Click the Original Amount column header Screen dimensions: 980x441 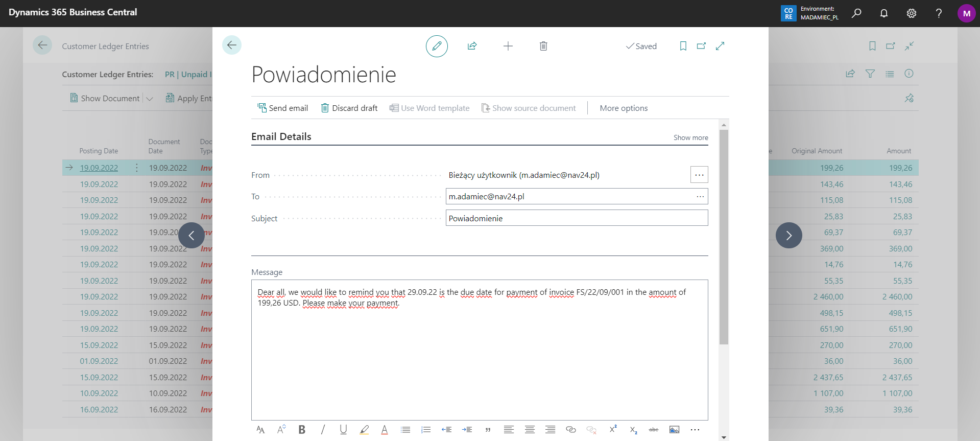(817, 151)
